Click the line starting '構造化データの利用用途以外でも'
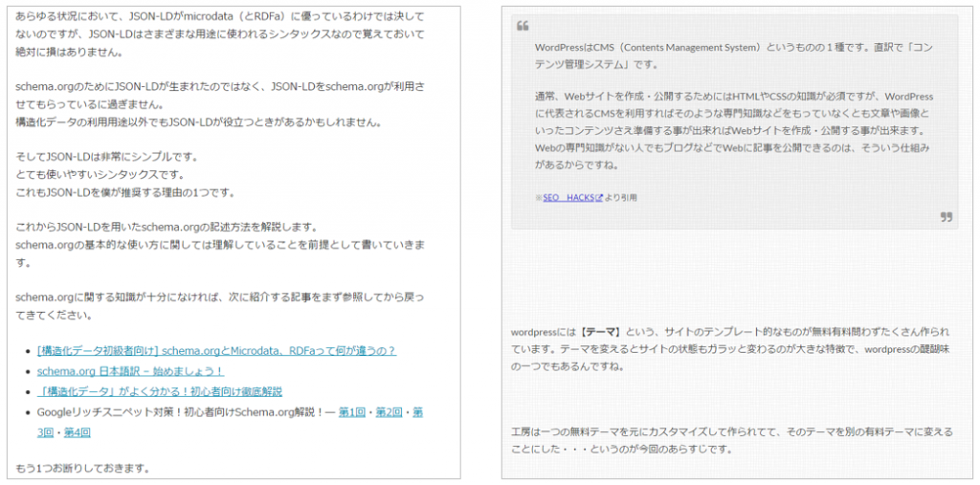 tap(198, 121)
